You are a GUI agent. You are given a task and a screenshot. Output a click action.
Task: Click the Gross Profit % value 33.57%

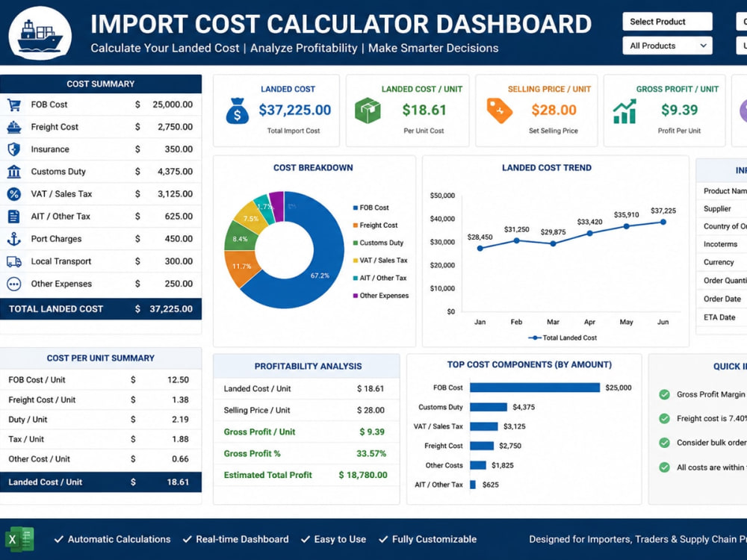[371, 453]
